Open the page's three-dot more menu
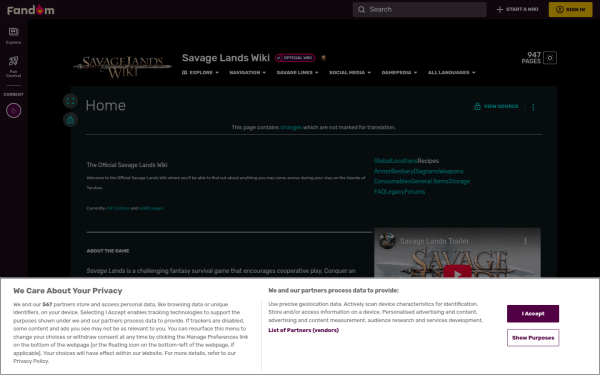The height and width of the screenshot is (375, 600). pos(533,107)
